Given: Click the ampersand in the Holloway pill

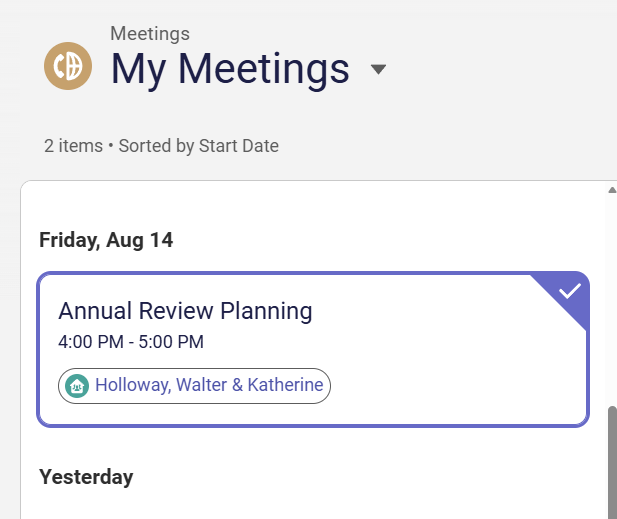Looking at the screenshot, I should [237, 385].
